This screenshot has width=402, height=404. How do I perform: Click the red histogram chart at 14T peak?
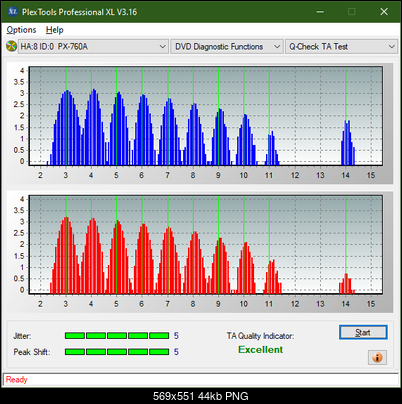[x=346, y=284]
